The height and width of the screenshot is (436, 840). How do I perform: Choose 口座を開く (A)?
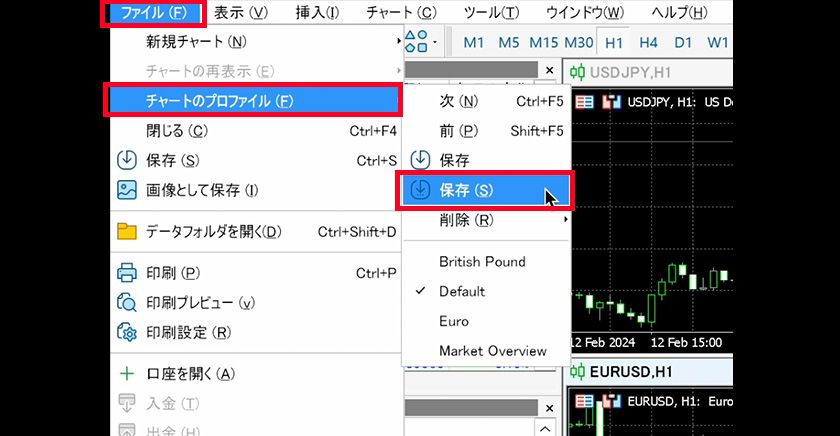(256, 373)
